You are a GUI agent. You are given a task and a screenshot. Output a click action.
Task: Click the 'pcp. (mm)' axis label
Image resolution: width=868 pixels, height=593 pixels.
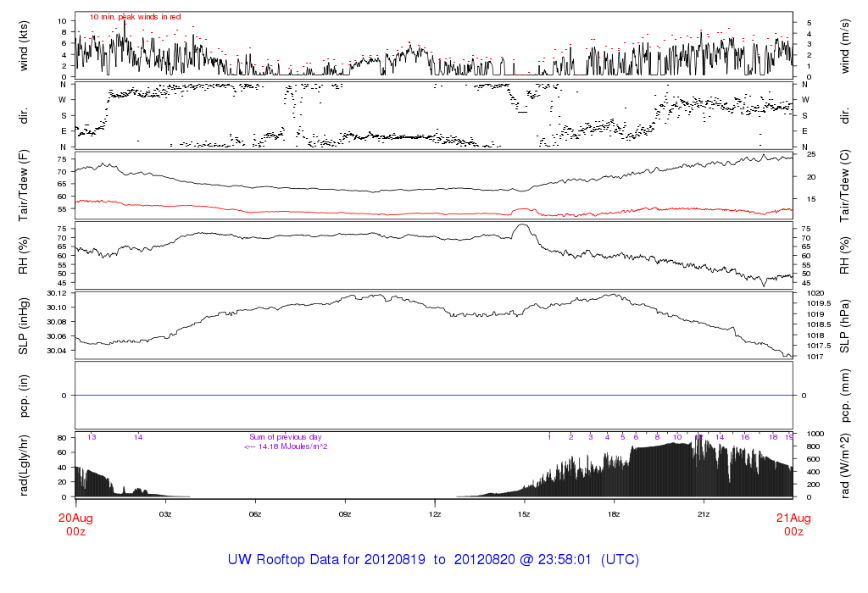(844, 395)
